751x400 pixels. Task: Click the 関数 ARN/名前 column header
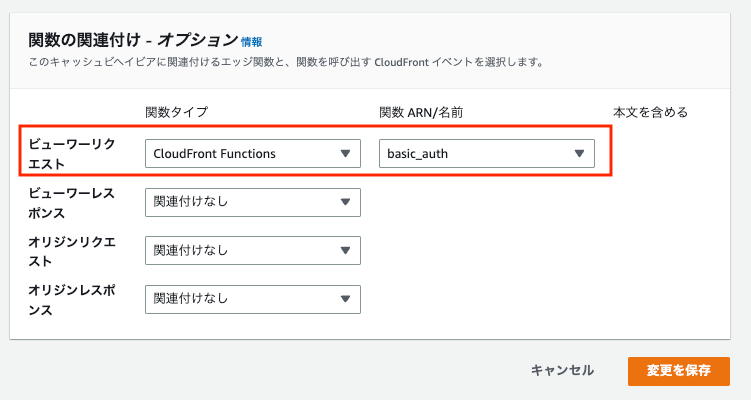(x=421, y=113)
